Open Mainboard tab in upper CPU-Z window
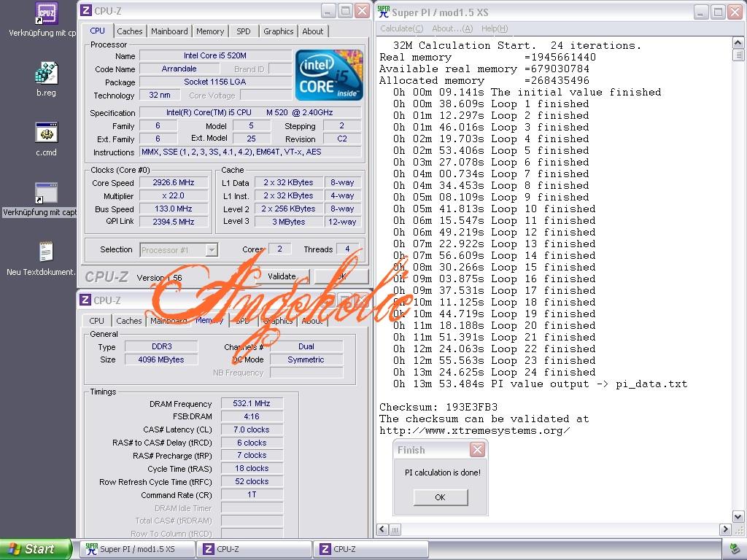Image resolution: width=747 pixels, height=560 pixels. (x=169, y=31)
